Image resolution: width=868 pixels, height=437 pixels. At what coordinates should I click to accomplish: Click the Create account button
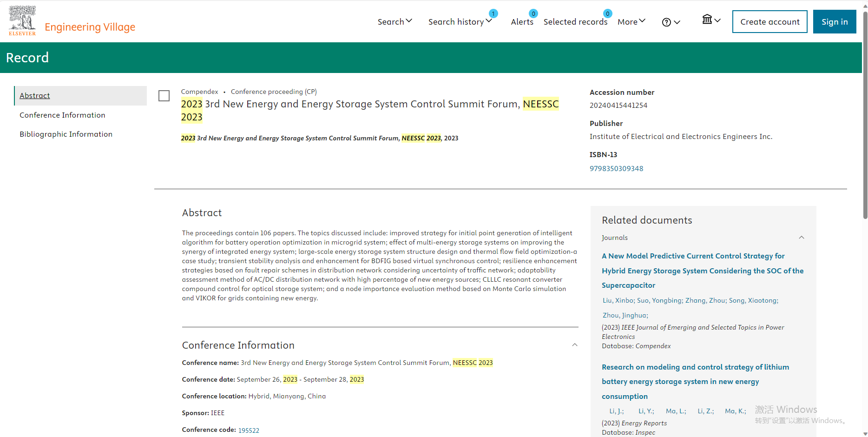[x=769, y=22]
